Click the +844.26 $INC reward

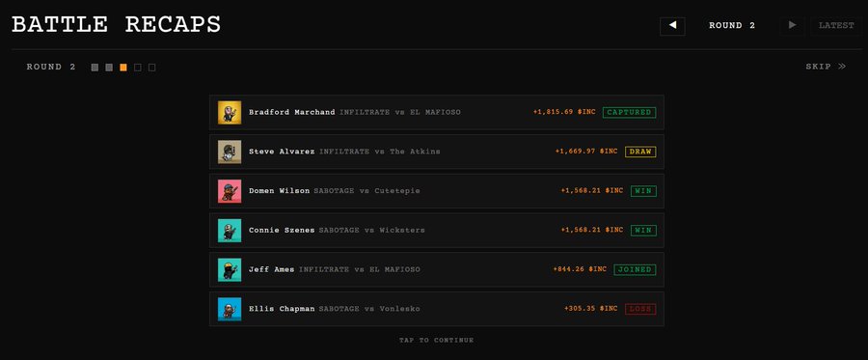580,269
